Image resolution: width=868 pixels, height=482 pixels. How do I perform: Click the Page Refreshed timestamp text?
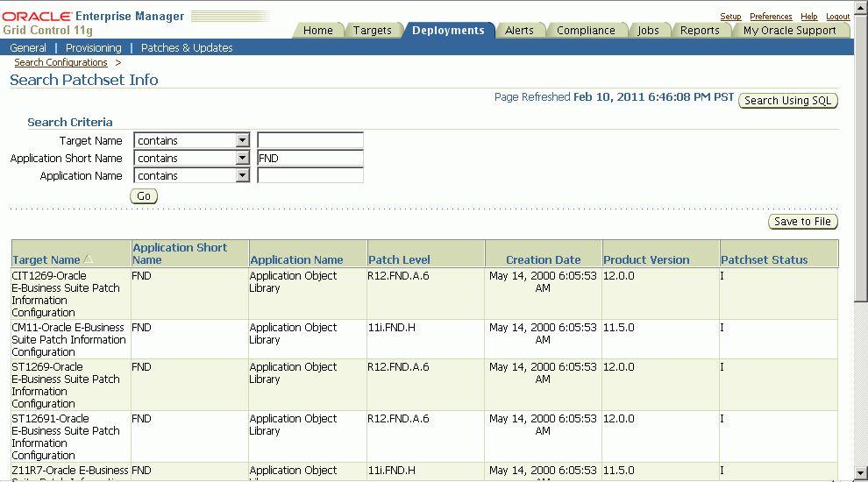pyautogui.click(x=614, y=97)
